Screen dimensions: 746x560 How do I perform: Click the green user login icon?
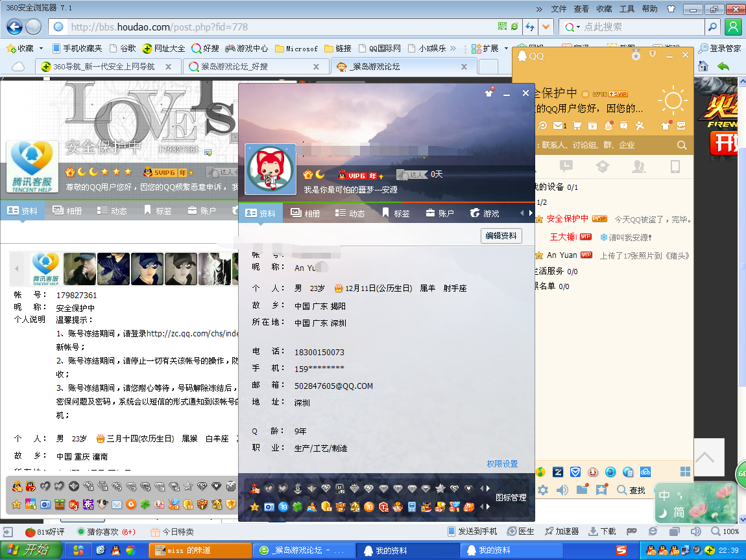(733, 27)
